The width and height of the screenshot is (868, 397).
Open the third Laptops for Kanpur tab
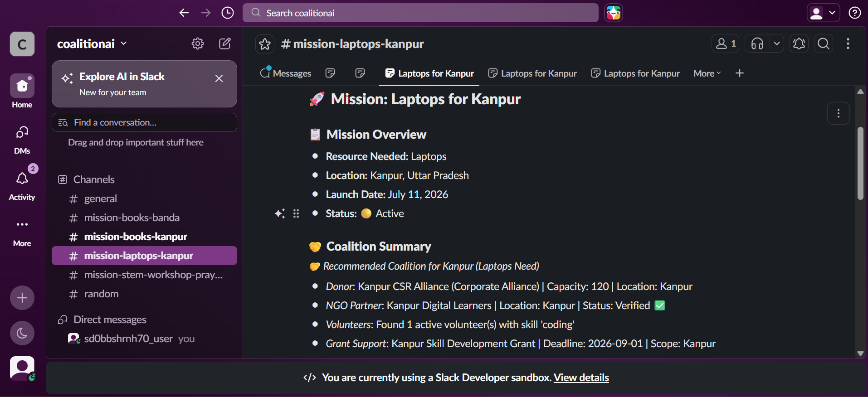coord(635,73)
